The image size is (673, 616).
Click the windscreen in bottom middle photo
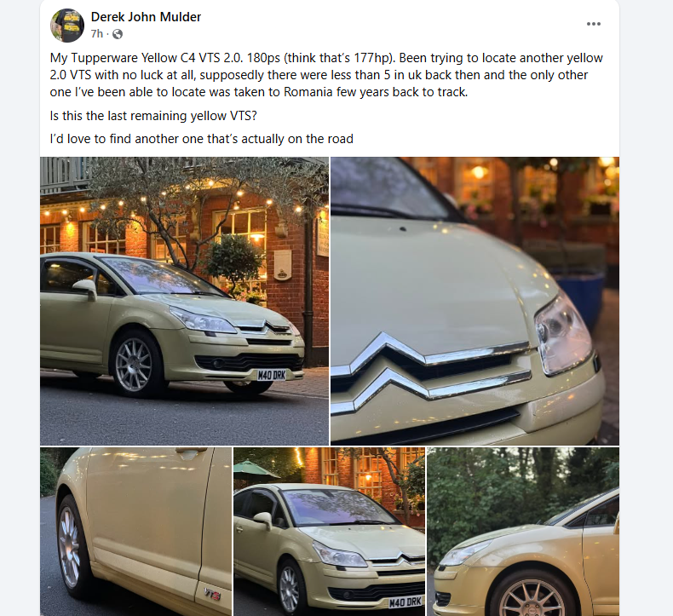[337, 507]
